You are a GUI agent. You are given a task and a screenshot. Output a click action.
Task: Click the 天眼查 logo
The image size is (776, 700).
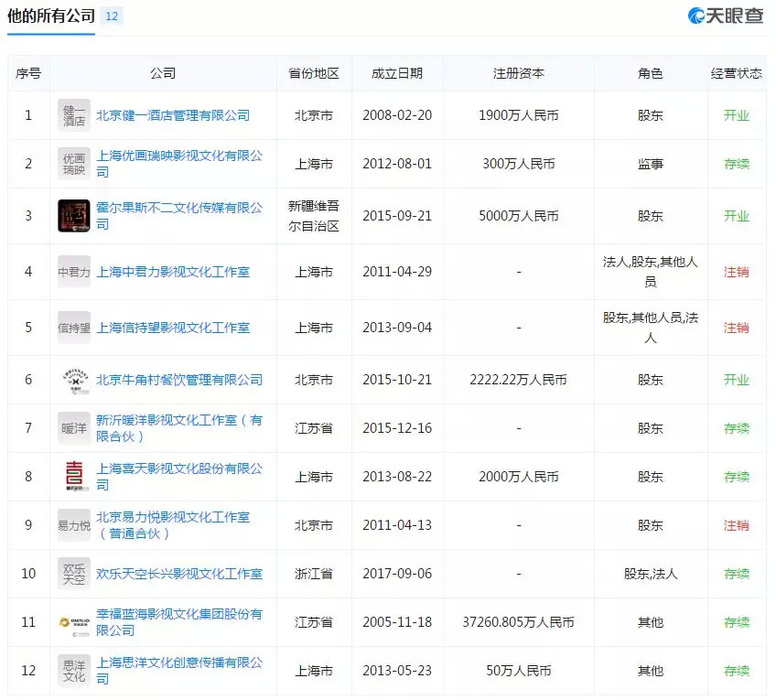click(x=726, y=16)
